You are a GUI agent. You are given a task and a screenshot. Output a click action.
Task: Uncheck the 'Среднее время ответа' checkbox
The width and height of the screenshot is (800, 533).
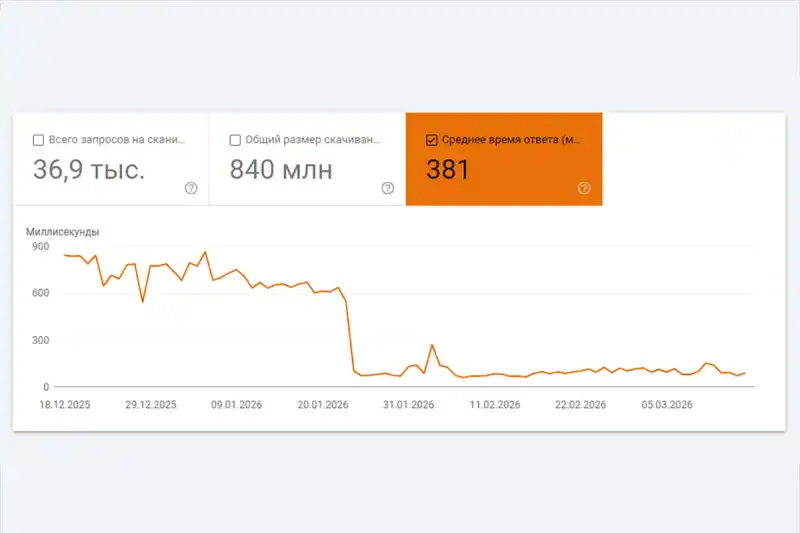432,140
